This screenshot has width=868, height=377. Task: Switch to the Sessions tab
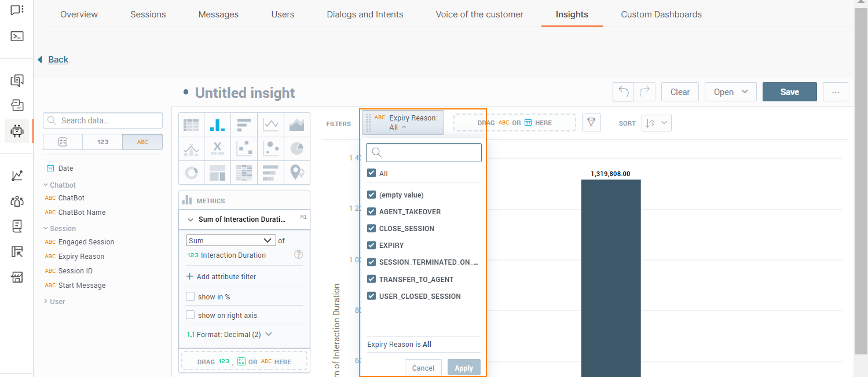[148, 14]
